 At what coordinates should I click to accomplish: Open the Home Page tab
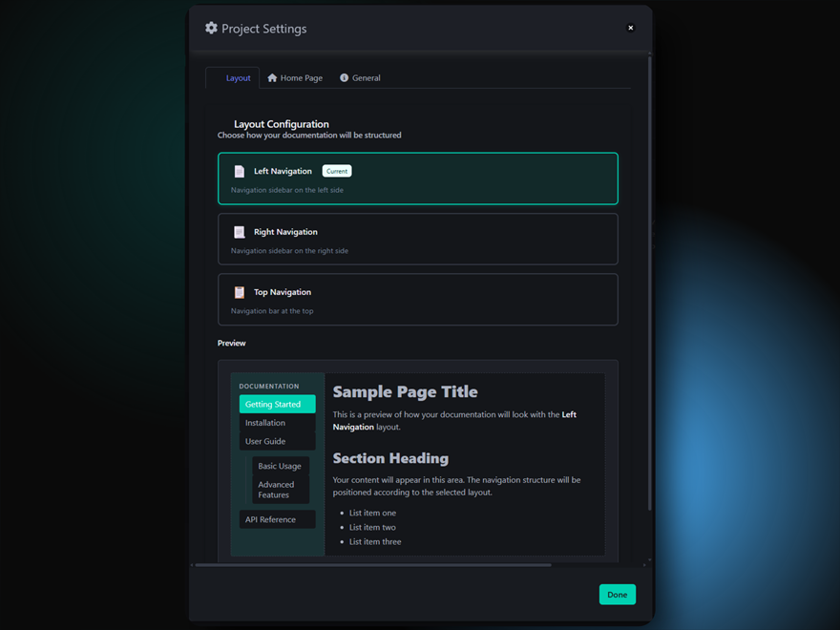pos(295,78)
